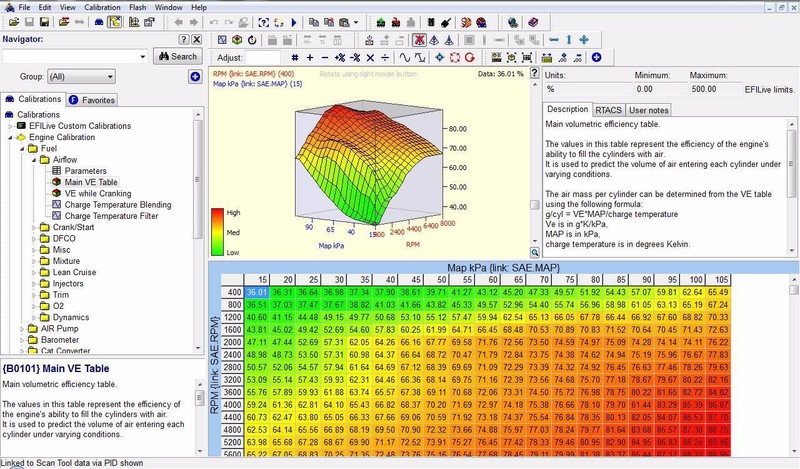800x469 pixels.
Task: Click the 3D cube view icon
Action: (x=237, y=40)
